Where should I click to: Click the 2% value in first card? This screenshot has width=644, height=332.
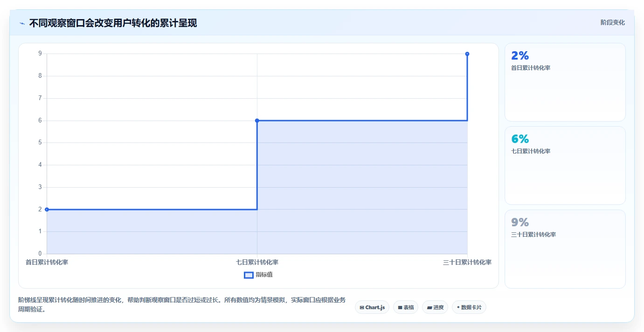(520, 56)
